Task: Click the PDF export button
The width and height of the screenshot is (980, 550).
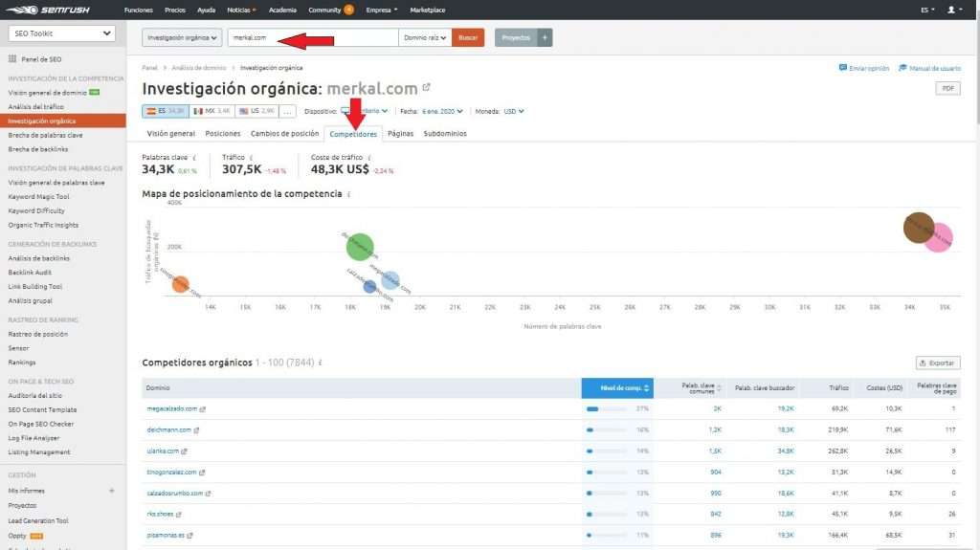Action: [947, 88]
